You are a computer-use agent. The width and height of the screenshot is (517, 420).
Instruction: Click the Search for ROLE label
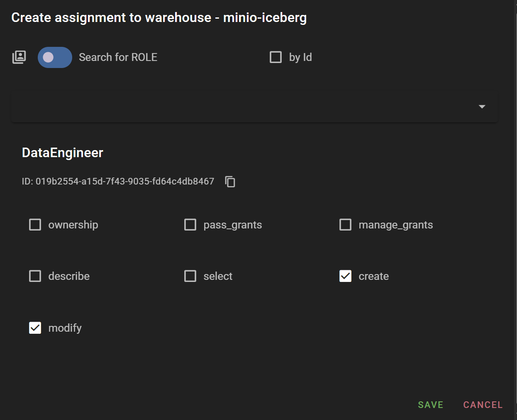point(118,57)
